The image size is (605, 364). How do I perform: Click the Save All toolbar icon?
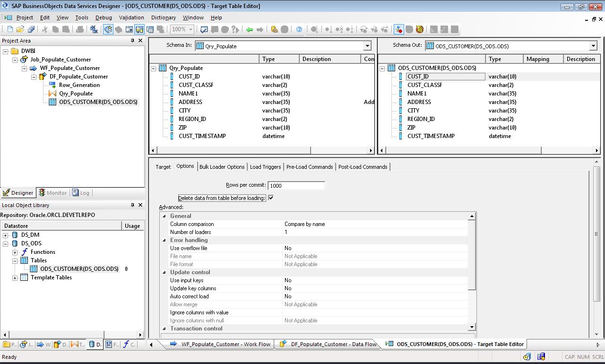pyautogui.click(x=31, y=29)
